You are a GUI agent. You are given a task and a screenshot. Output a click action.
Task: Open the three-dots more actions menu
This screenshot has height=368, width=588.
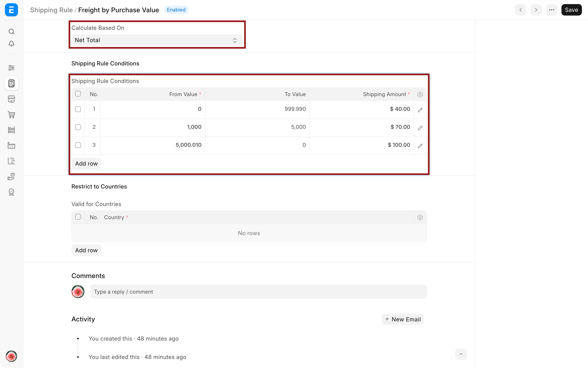[551, 10]
